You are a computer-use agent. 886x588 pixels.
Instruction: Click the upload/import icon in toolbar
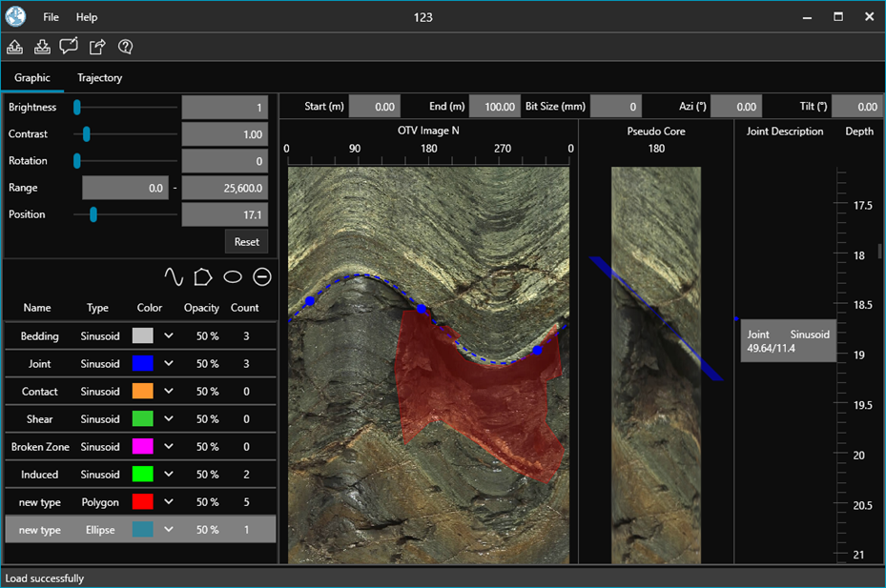[x=15, y=47]
